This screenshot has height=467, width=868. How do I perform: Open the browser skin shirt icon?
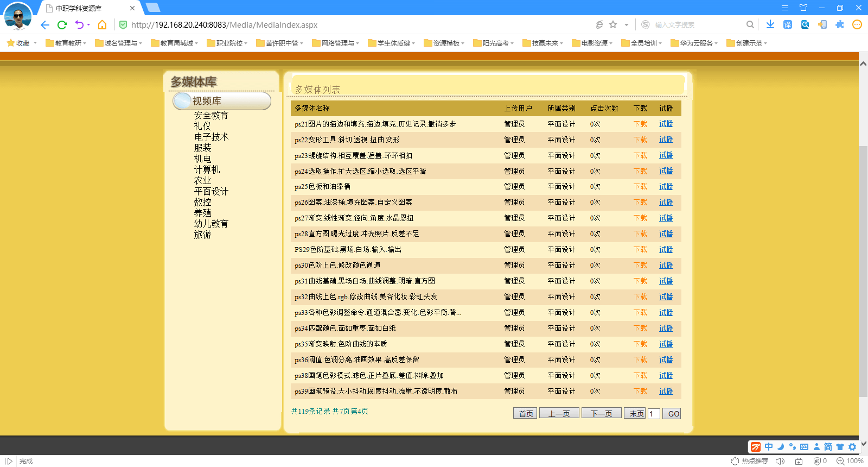(803, 8)
